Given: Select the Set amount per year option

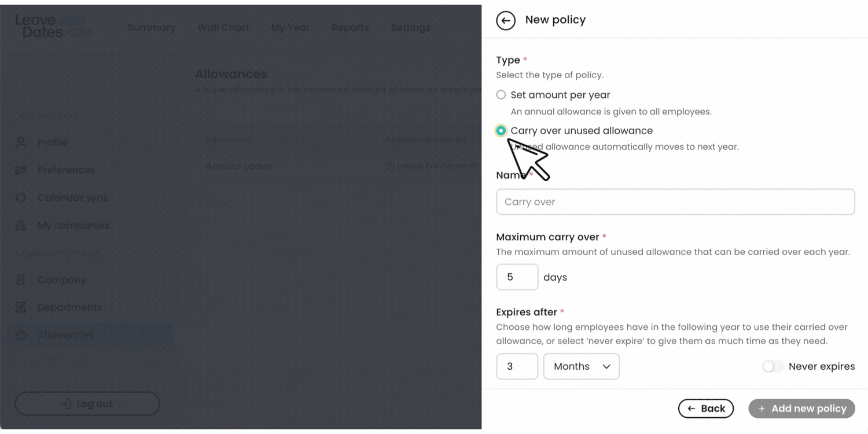Looking at the screenshot, I should 501,95.
